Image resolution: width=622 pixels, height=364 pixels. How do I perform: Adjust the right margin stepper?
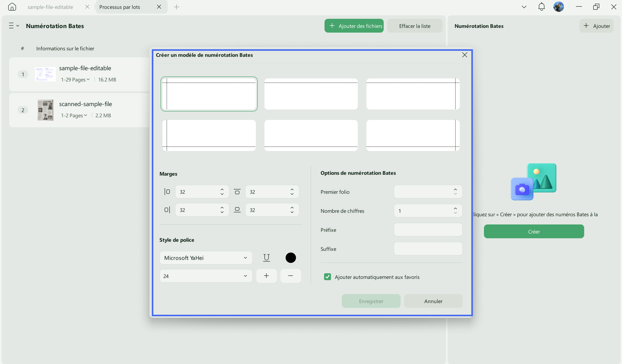tap(222, 210)
